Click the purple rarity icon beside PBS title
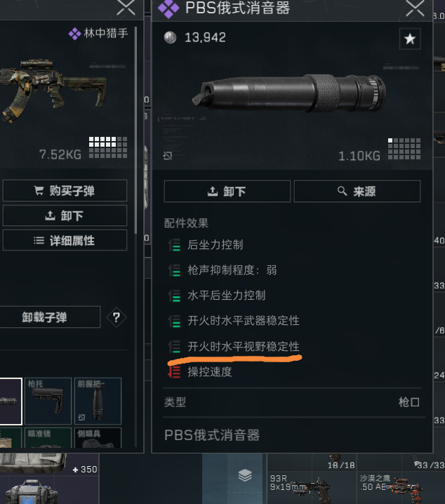 (x=168, y=8)
